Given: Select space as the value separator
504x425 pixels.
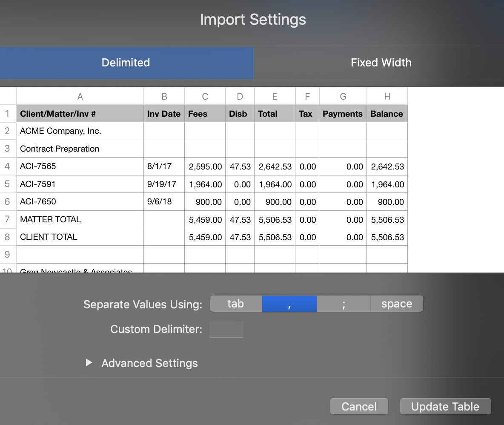Looking at the screenshot, I should point(397,304).
